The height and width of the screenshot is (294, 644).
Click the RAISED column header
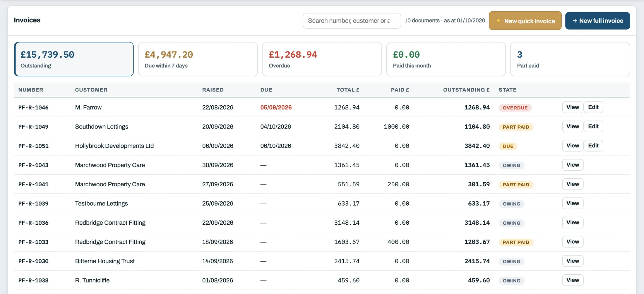[x=213, y=90]
